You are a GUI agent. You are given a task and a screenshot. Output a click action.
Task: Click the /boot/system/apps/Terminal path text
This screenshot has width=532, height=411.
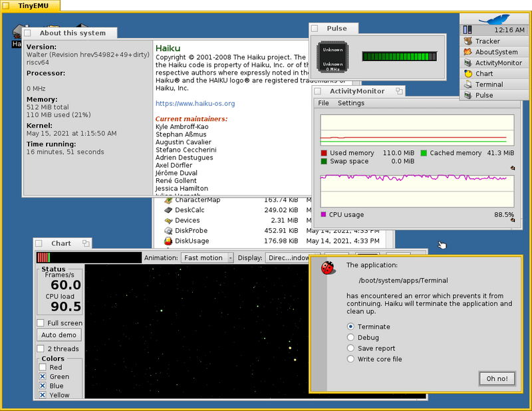(x=403, y=281)
